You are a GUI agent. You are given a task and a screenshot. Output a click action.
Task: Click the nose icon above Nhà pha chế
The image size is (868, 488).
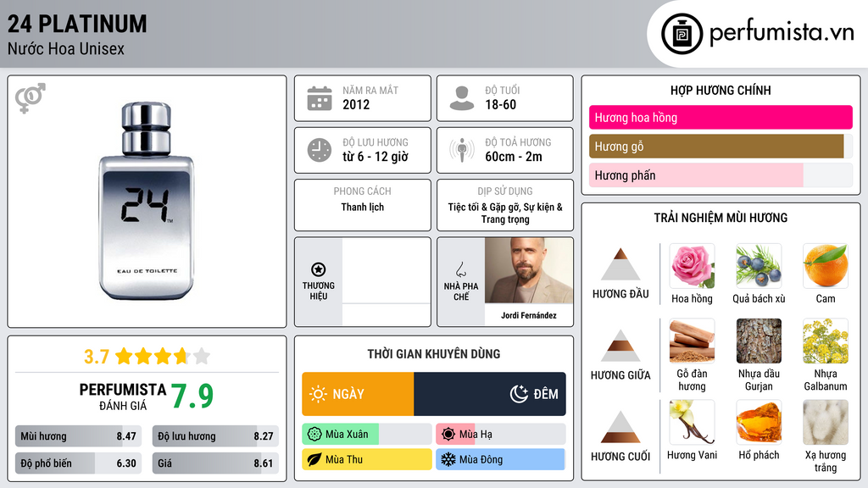point(460,269)
